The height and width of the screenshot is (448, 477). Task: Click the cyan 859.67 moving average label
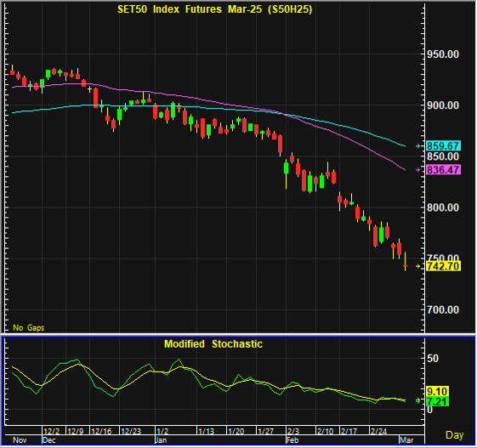click(443, 146)
